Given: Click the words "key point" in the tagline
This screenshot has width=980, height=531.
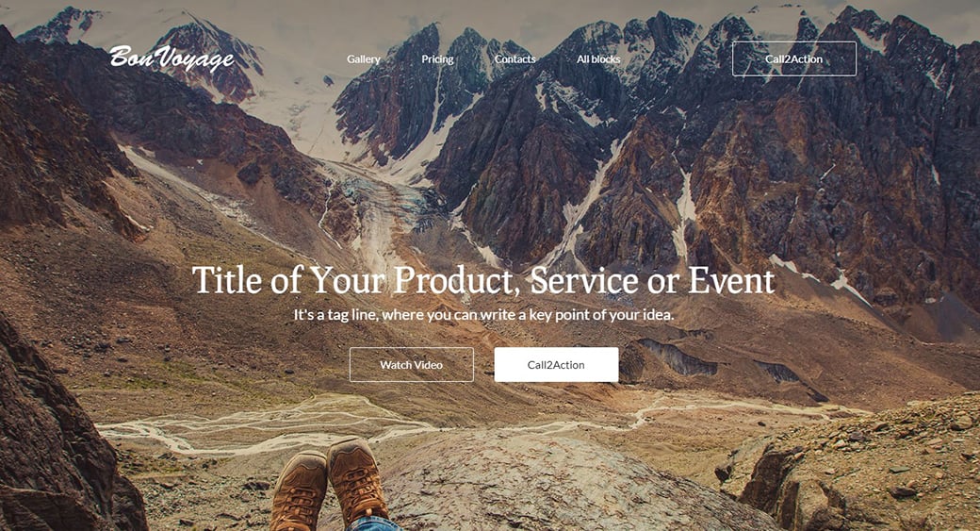Looking at the screenshot, I should pyautogui.click(x=567, y=315).
